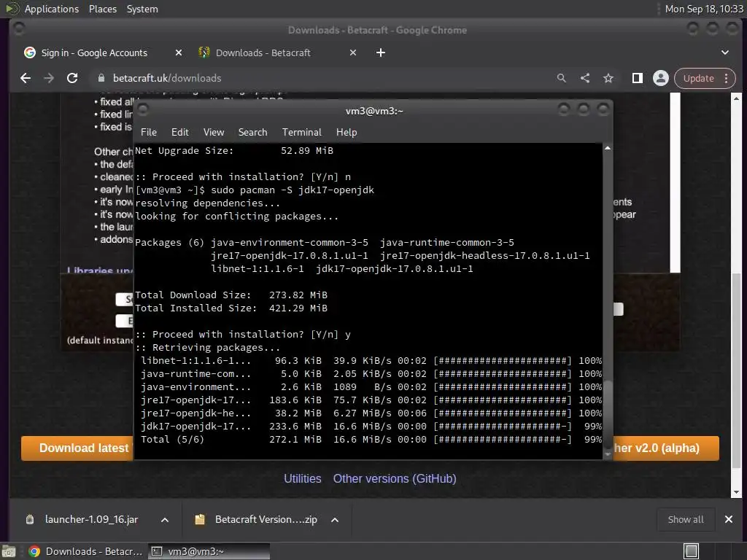
Task: Open the Betacraft Version zip download options arrow
Action: [x=335, y=520]
